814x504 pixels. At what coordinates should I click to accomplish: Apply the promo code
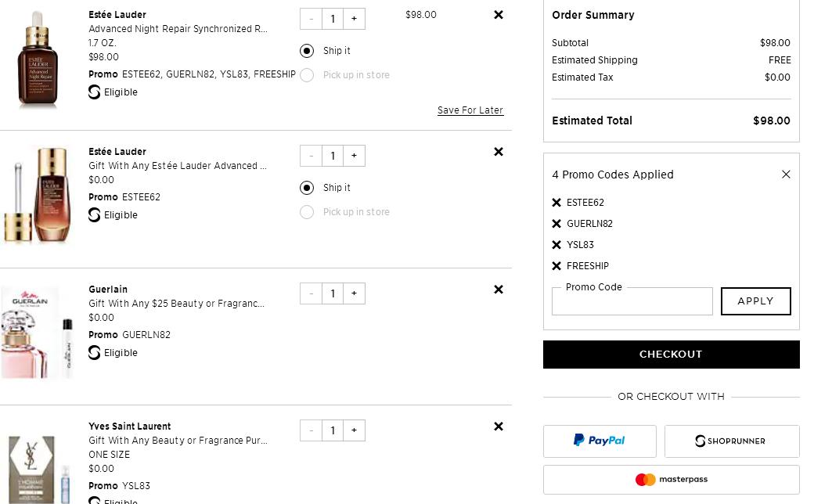(x=756, y=301)
